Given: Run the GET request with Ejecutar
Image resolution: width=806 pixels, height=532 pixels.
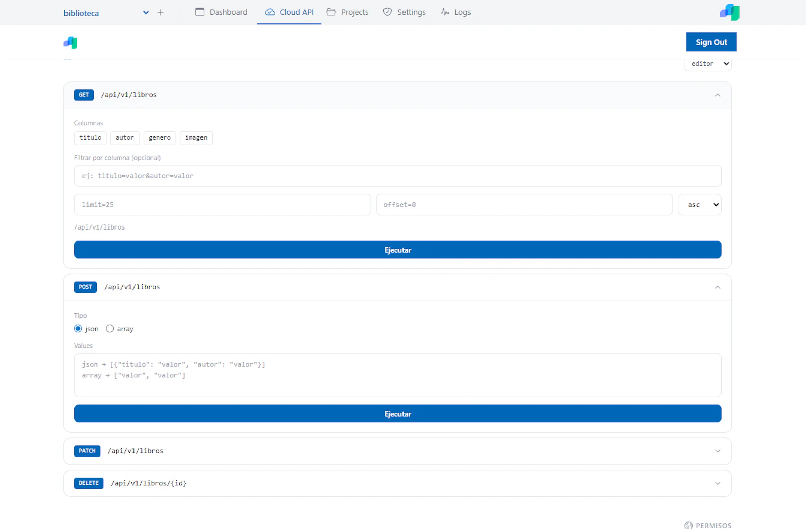Looking at the screenshot, I should click(x=397, y=250).
